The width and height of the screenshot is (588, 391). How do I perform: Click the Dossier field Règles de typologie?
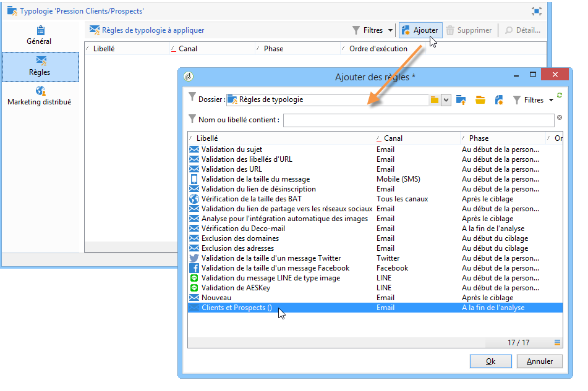click(x=327, y=99)
